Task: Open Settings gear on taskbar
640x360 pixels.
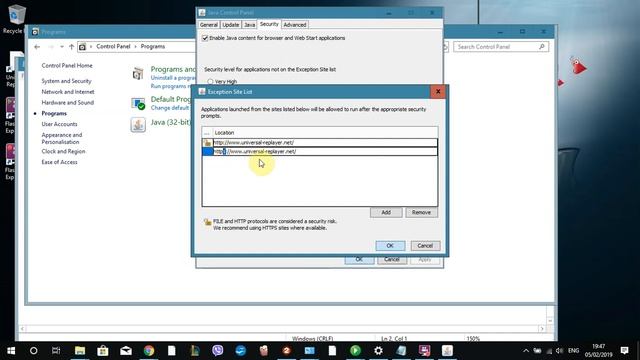Action: pos(378,351)
